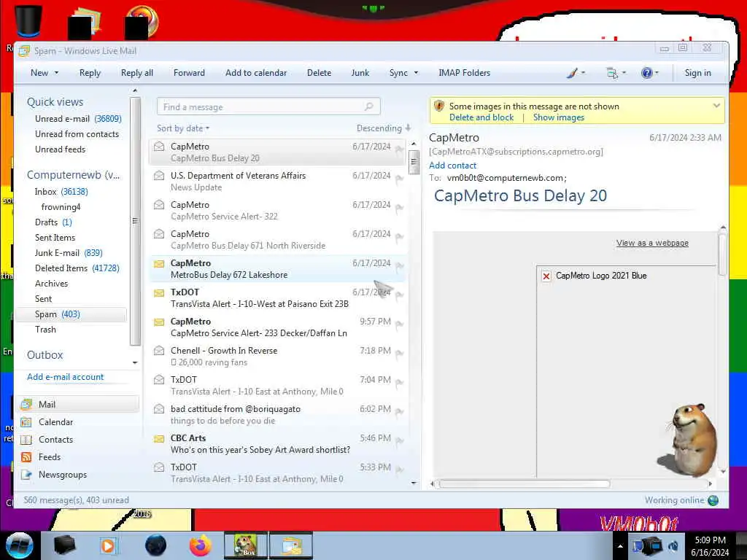Toggle flag on Bus Delay 671 North Riverside message
Viewport: 747px width, 560px height.
[399, 237]
